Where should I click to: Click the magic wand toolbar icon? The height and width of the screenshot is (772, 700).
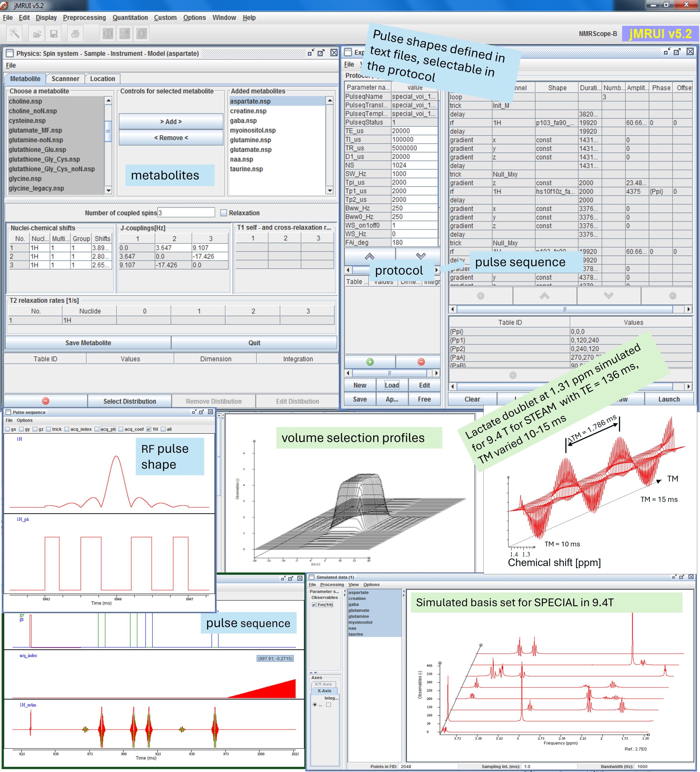pyautogui.click(x=14, y=34)
